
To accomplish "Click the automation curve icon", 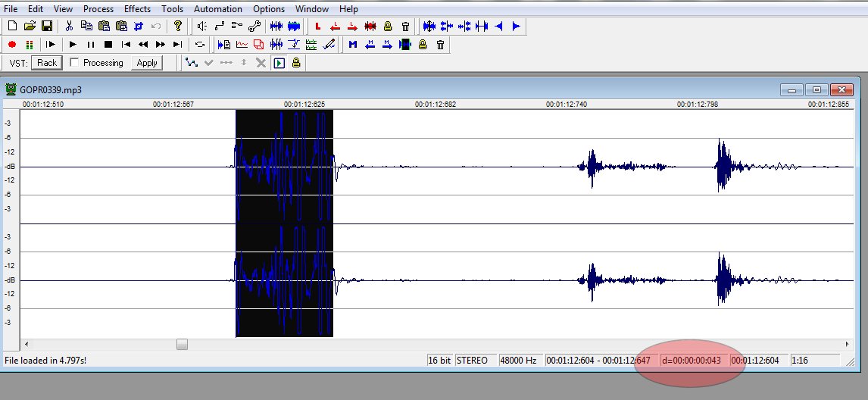I will click(192, 63).
